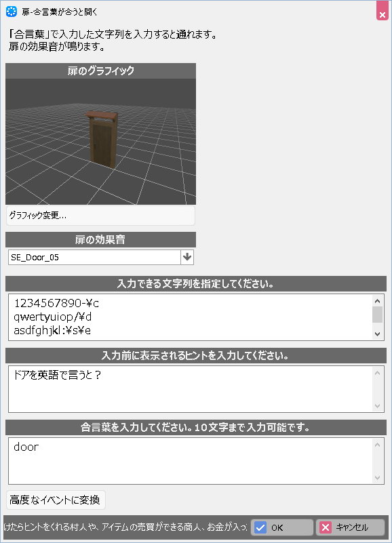Click the 扉のグラフィック section header
The image size is (392, 543).
pyautogui.click(x=100, y=71)
